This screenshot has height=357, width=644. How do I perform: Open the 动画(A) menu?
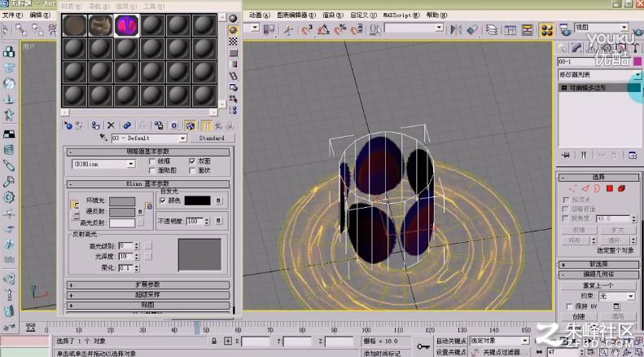tap(260, 15)
